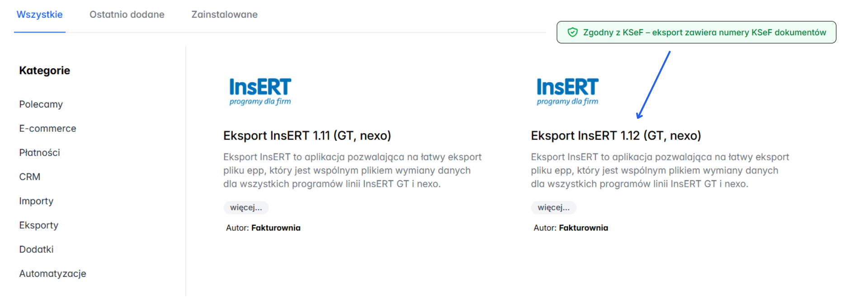Image resolution: width=868 pixels, height=298 pixels.
Task: Select the Płatności category
Action: coord(39,153)
